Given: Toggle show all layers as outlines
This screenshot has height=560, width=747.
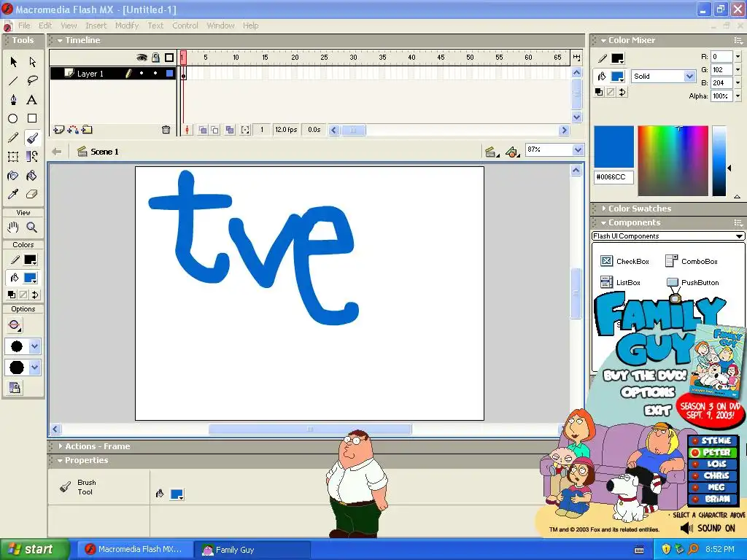Looking at the screenshot, I should click(x=169, y=58).
